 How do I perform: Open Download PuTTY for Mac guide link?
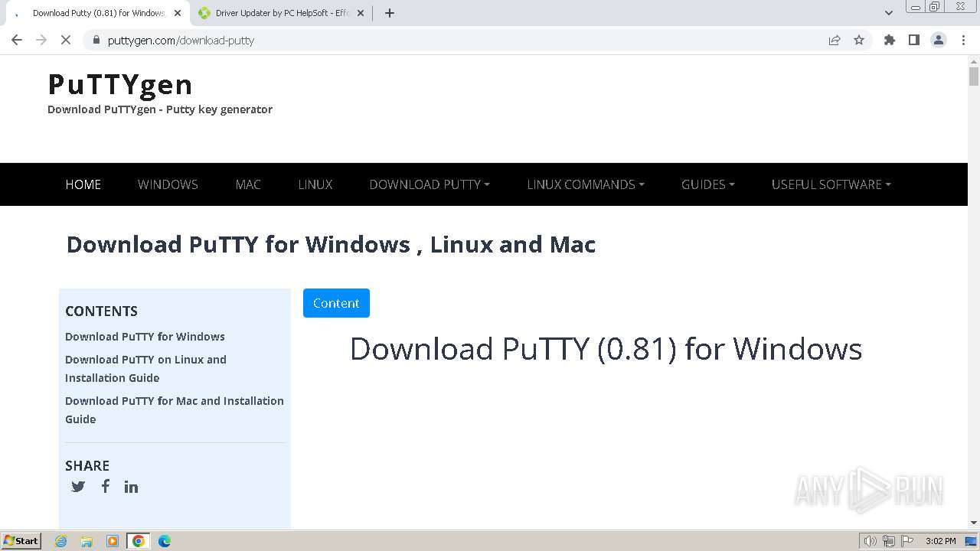175,410
